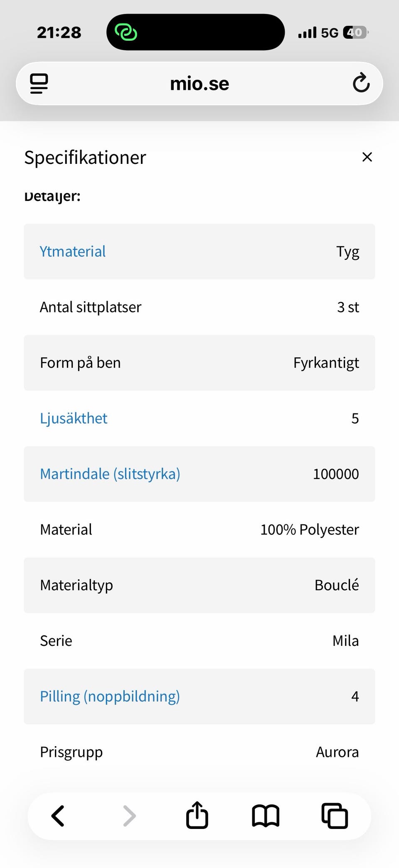Screen dimensions: 399x868
Task: Open the Ljusäkthet explanation link
Action: 74,418
